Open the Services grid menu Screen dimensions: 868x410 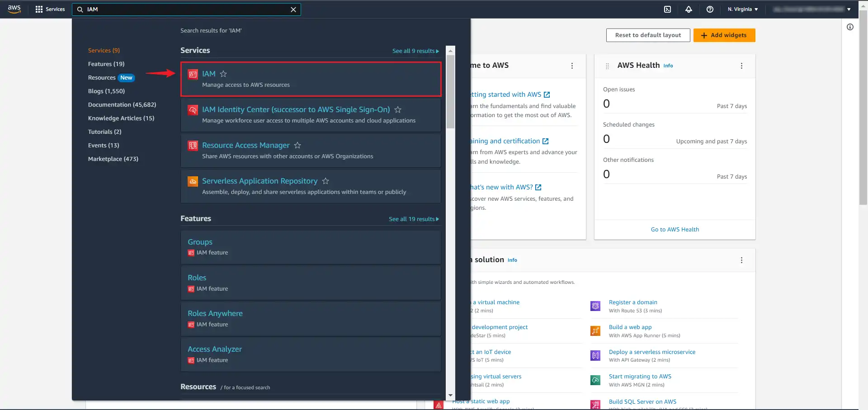click(x=50, y=9)
